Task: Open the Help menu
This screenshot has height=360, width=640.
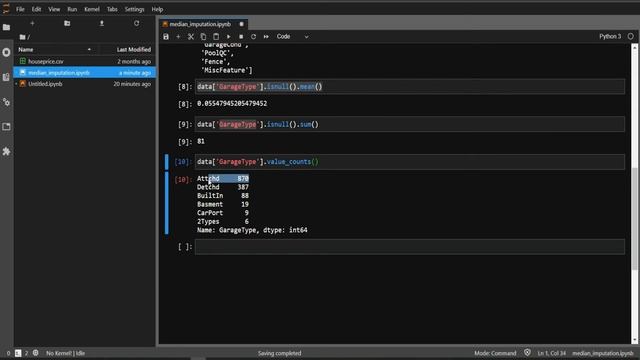Action: (157, 9)
